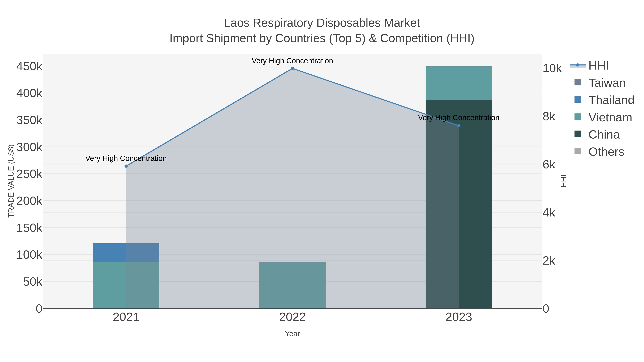Click the 'Year' axis title
The width and height of the screenshot is (644, 362).
pos(292,334)
